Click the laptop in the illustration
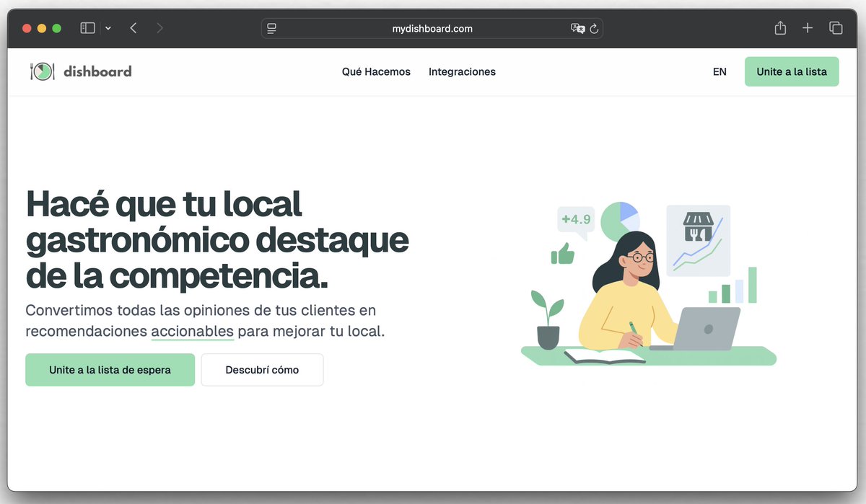 click(x=697, y=329)
